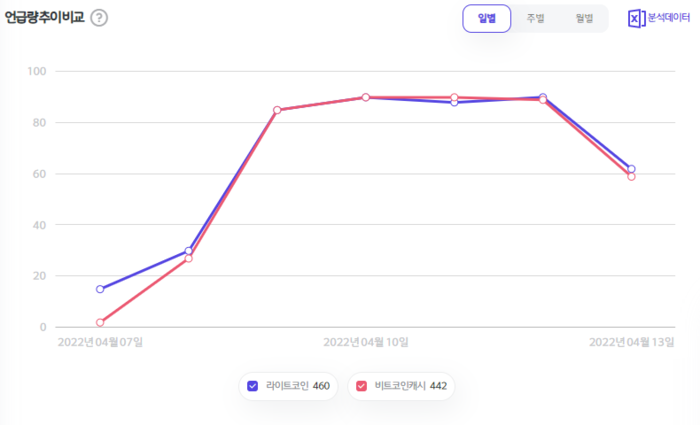700x425 pixels.
Task: Click the 비트코인캐시 442 legend label
Action: [411, 386]
